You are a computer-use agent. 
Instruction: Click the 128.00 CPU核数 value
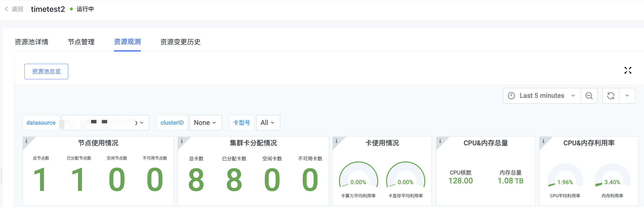pos(461,181)
